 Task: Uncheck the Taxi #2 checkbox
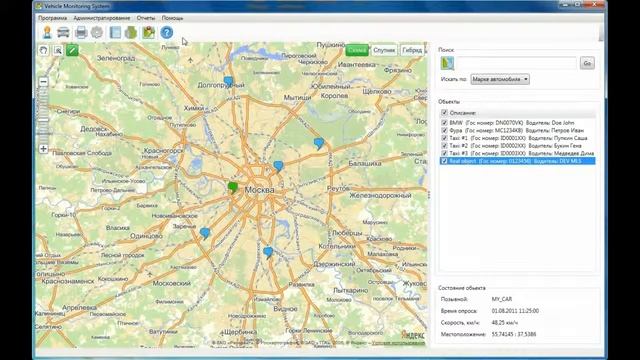[x=444, y=146]
